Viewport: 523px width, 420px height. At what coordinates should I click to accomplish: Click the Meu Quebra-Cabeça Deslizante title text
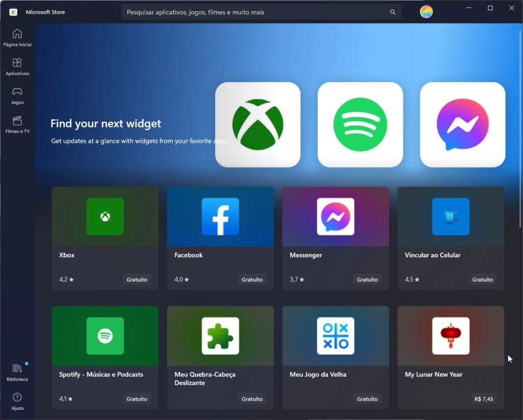tap(205, 379)
